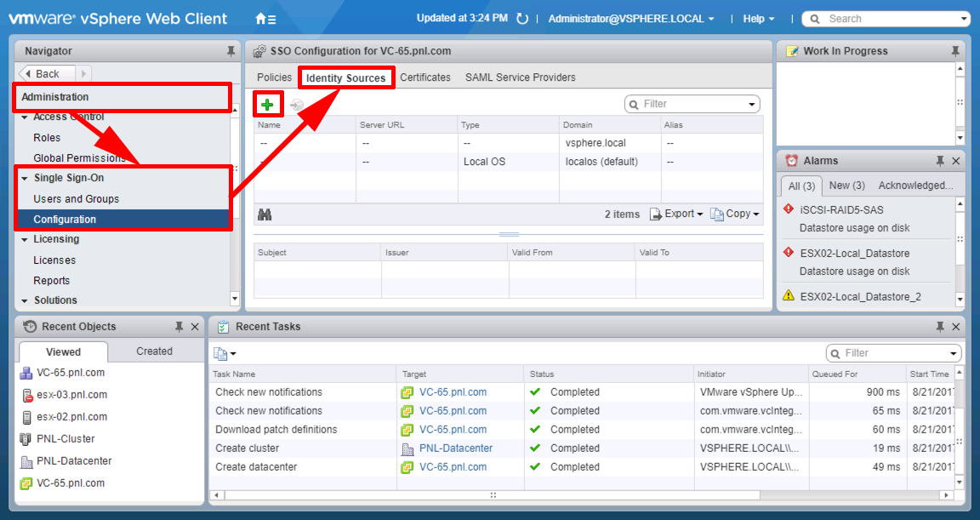Screen dimensions: 980x520
Task: Collapse the Solutions tree section
Action: 25,300
